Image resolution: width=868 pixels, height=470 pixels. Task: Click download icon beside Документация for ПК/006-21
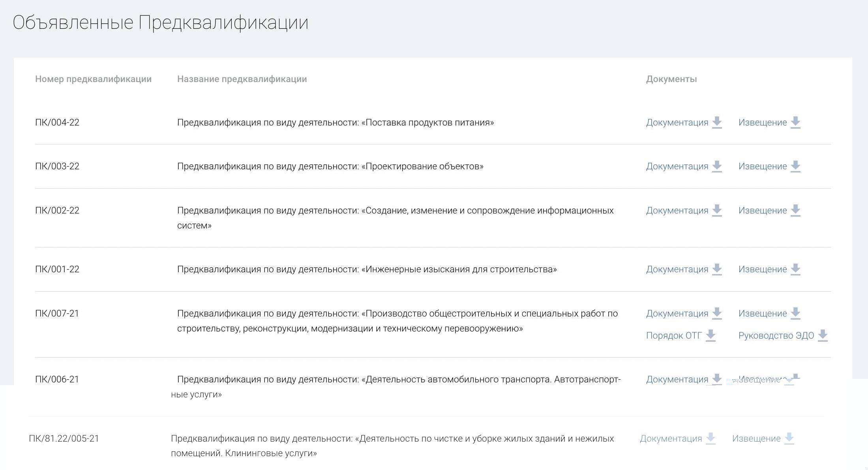pos(717,379)
